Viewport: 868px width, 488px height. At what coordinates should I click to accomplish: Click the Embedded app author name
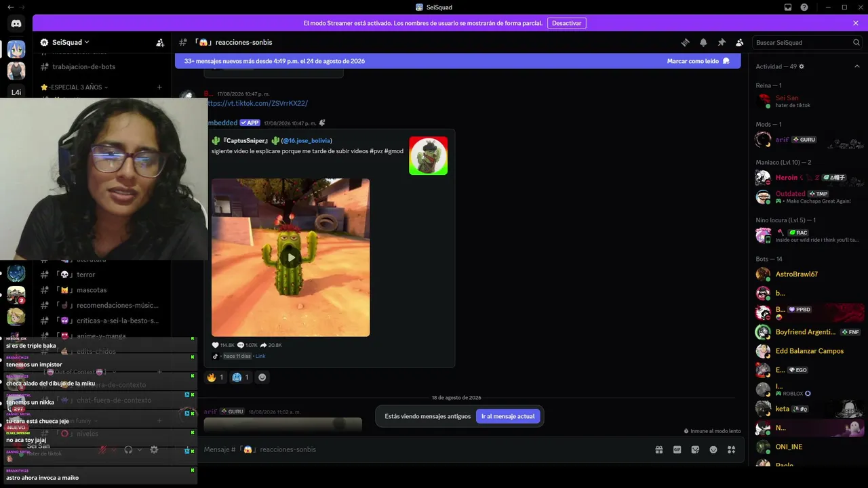coord(222,123)
